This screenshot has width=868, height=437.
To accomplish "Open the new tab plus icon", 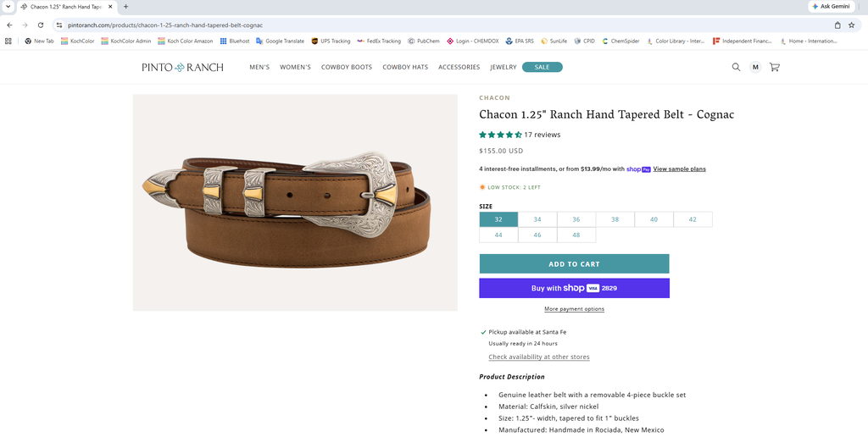I will (x=125, y=7).
